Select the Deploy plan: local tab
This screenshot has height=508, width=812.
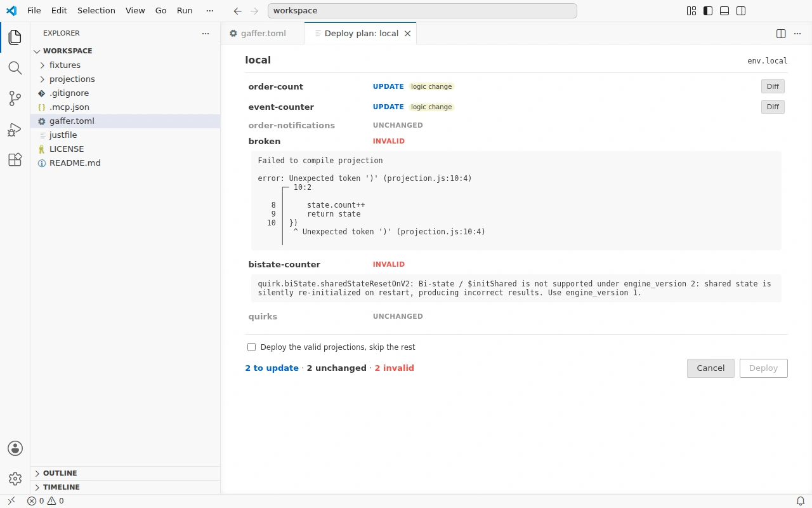[x=361, y=34]
